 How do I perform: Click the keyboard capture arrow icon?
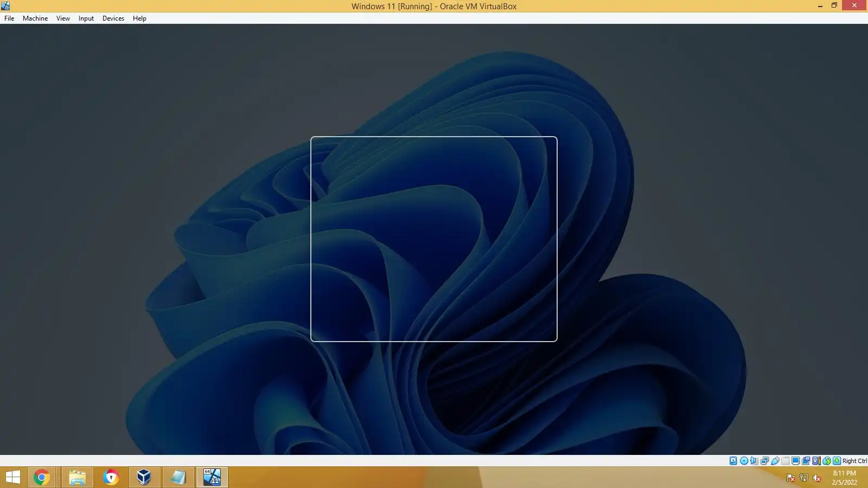pos(837,461)
